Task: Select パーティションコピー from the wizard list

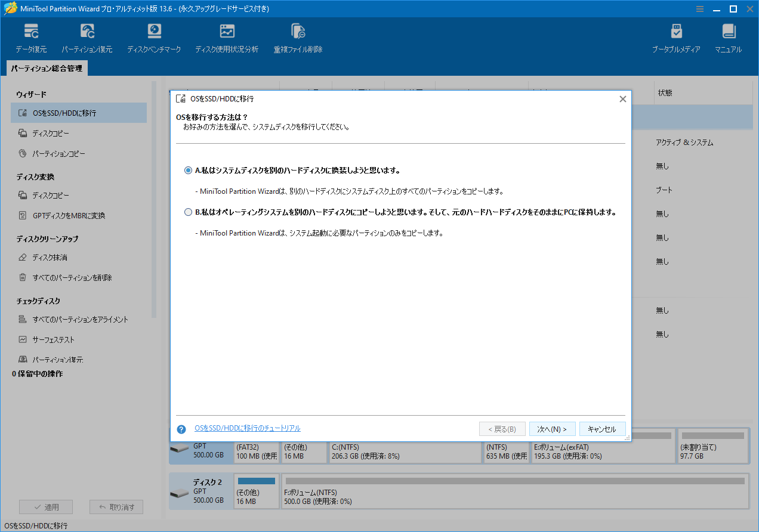Action: click(x=56, y=153)
